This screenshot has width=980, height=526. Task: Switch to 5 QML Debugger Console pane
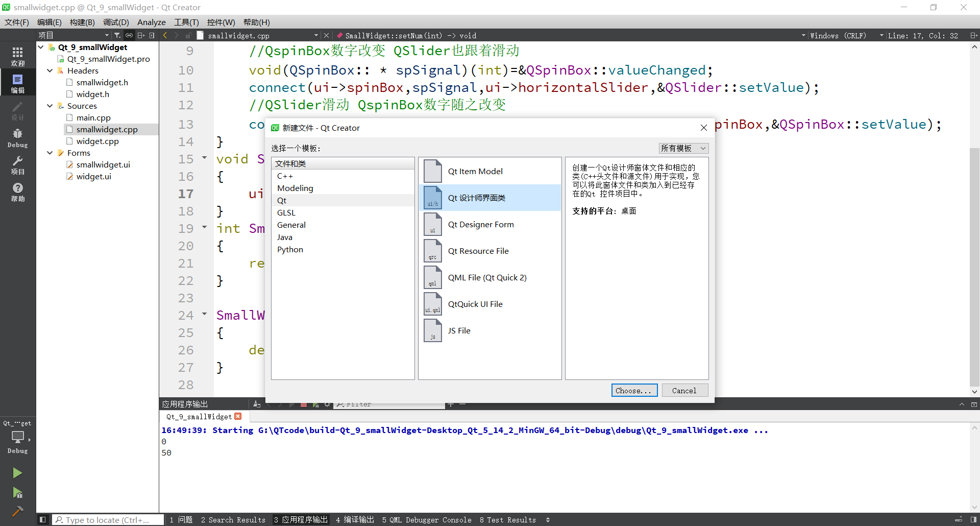(x=427, y=520)
